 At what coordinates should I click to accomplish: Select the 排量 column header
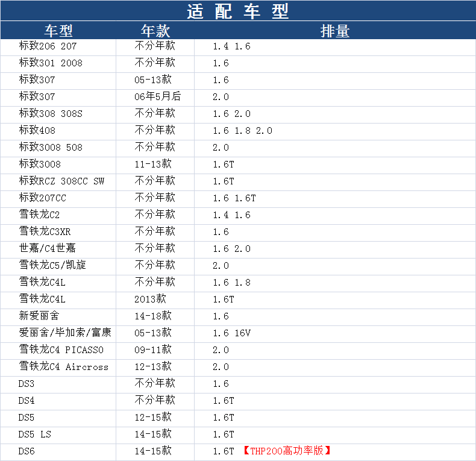pos(335,31)
